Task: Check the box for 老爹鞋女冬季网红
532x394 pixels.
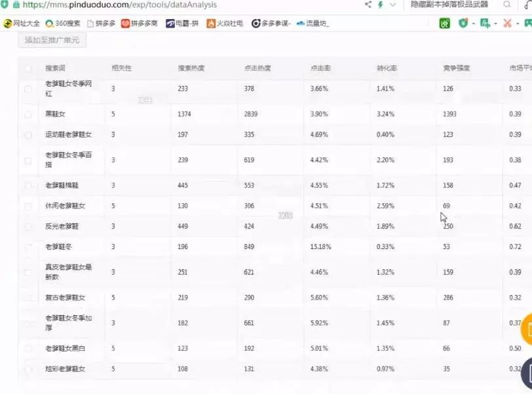Action: click(28, 89)
